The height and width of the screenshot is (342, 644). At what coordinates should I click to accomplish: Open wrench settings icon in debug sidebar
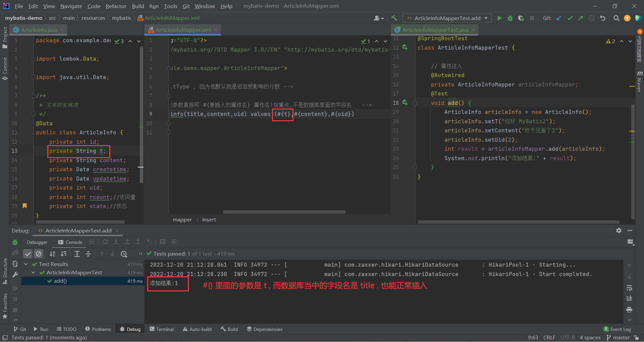coord(15,275)
